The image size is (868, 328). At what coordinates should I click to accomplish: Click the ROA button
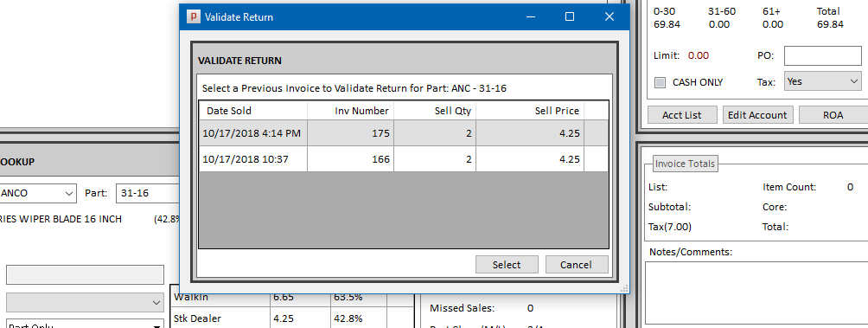(x=833, y=115)
